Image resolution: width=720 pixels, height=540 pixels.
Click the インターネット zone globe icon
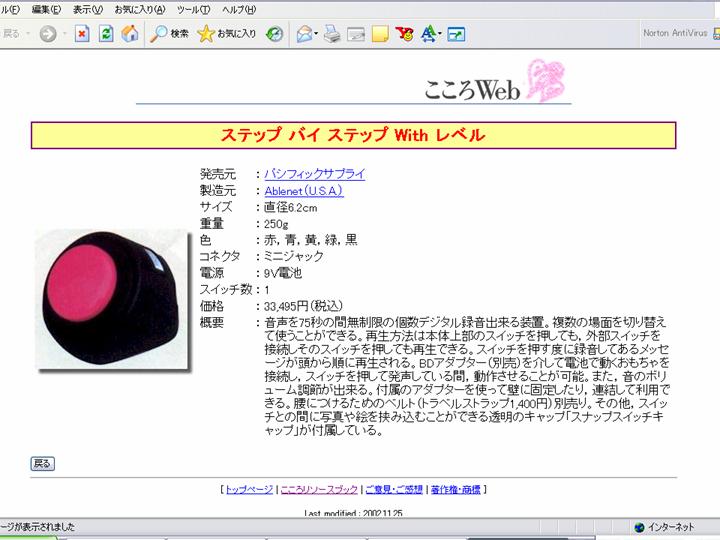(x=639, y=527)
